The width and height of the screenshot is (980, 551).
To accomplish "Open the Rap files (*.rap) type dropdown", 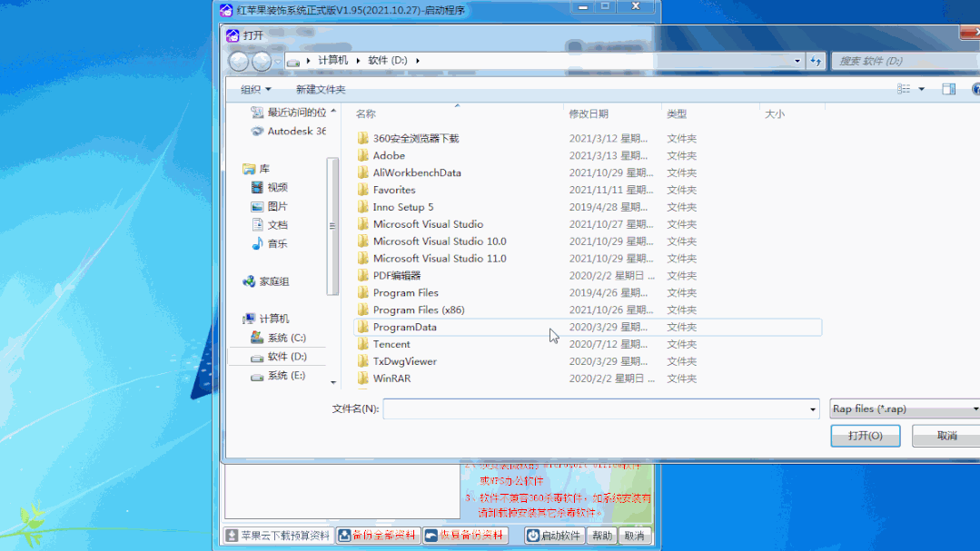I will click(905, 408).
